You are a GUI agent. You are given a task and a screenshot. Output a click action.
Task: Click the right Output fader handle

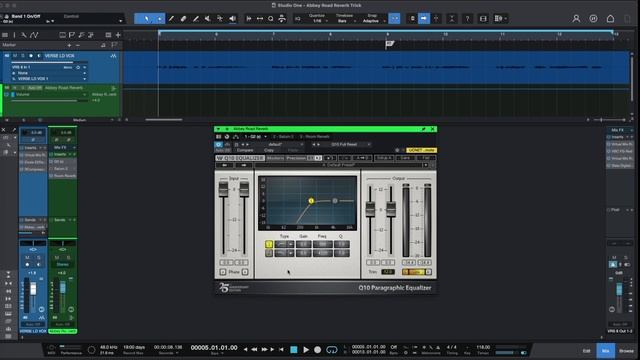[x=391, y=209]
